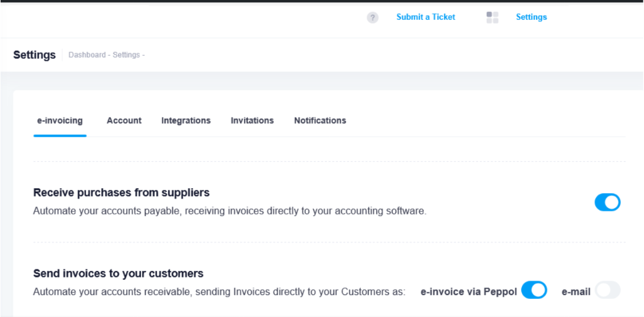
Task: Open the Submit a Ticket link
Action: tap(426, 17)
